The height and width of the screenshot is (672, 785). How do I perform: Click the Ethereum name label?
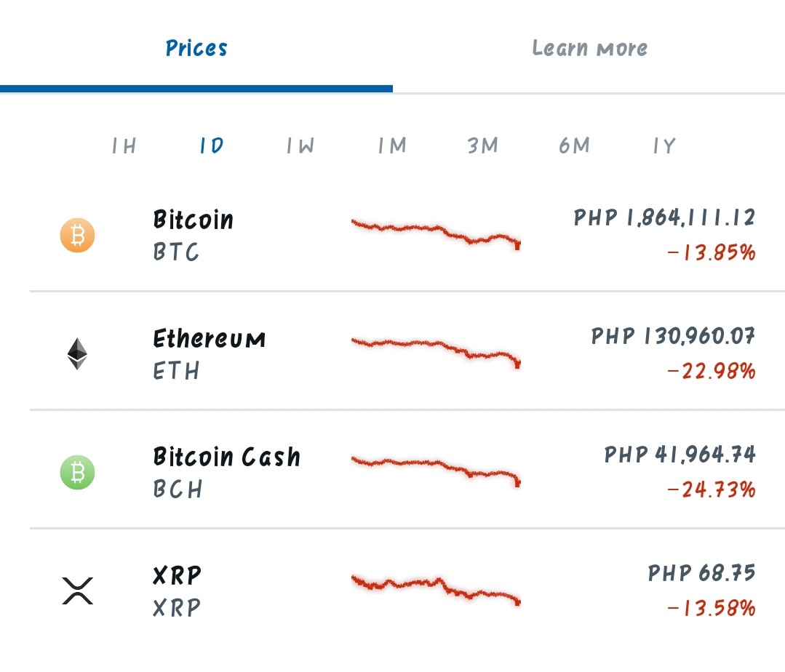[x=210, y=339]
